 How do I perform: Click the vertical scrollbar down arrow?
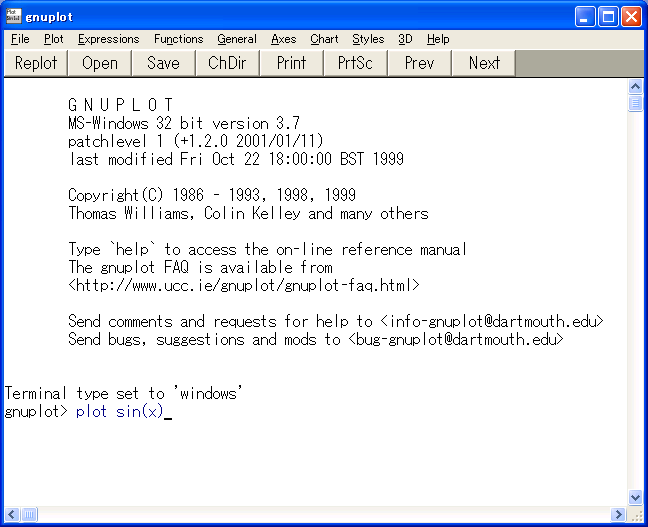[x=635, y=497]
